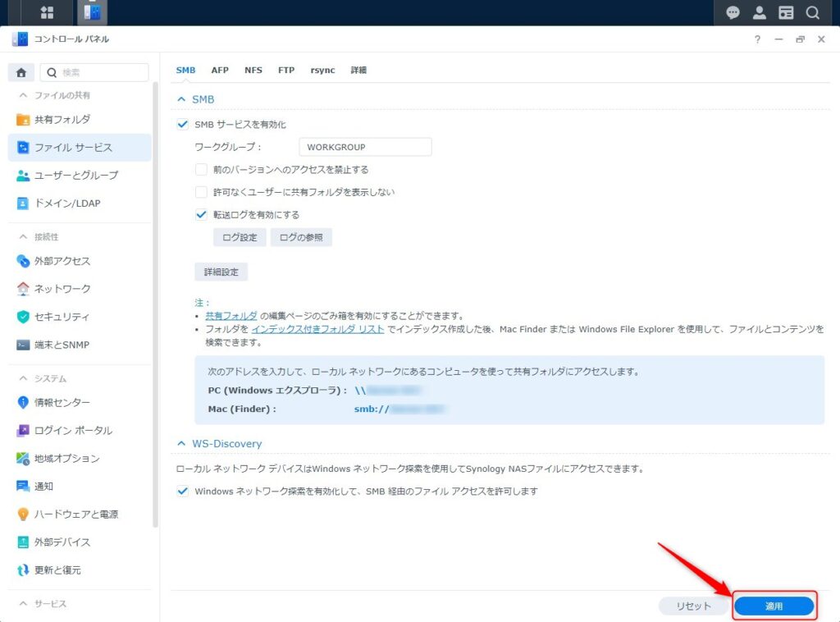
Task: Switch to the SMB tab
Action: click(185, 71)
